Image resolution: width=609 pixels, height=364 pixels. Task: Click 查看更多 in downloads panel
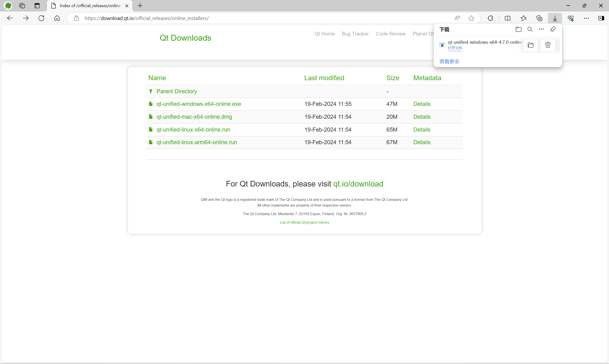[449, 61]
